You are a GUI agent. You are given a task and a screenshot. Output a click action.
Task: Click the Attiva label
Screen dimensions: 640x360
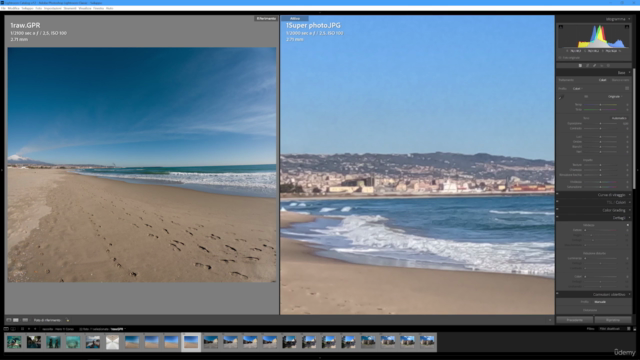pos(295,18)
